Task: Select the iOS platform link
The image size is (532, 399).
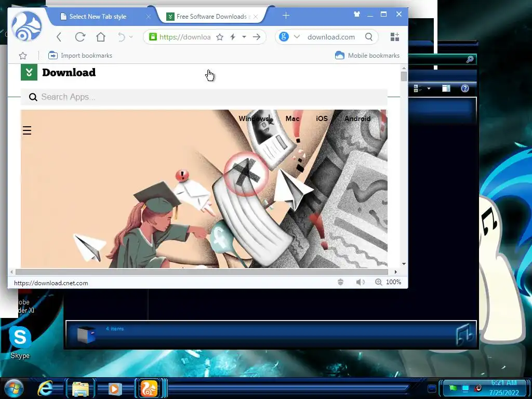Action: coord(322,118)
